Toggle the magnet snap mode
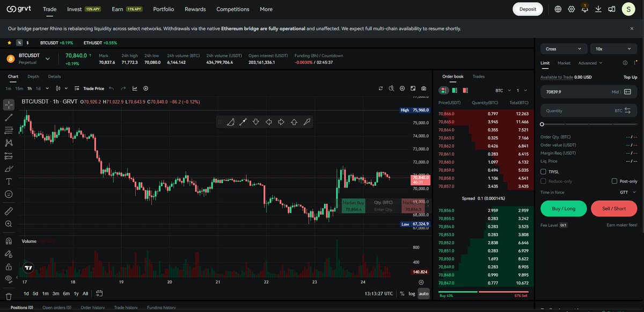The image size is (644, 312). tap(9, 241)
